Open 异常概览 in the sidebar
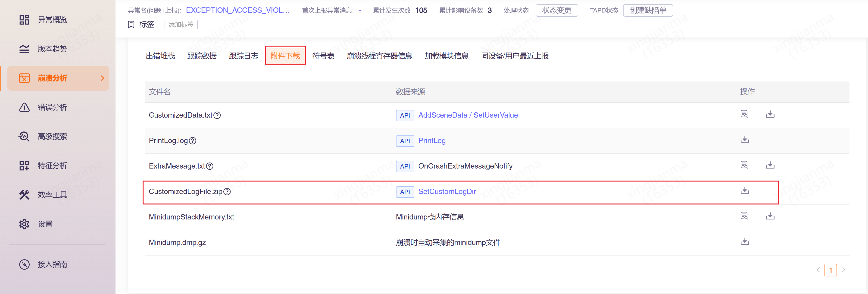This screenshot has width=868, height=294. [x=52, y=20]
